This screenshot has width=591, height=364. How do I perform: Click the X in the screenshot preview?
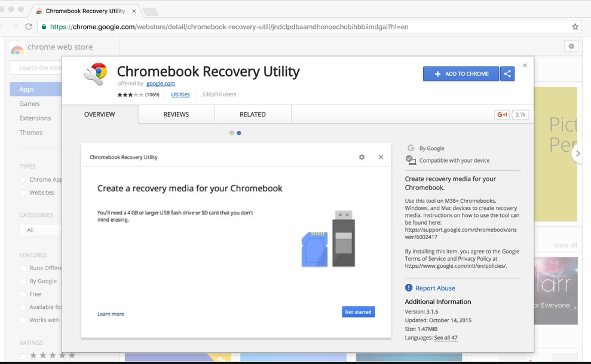coord(381,157)
